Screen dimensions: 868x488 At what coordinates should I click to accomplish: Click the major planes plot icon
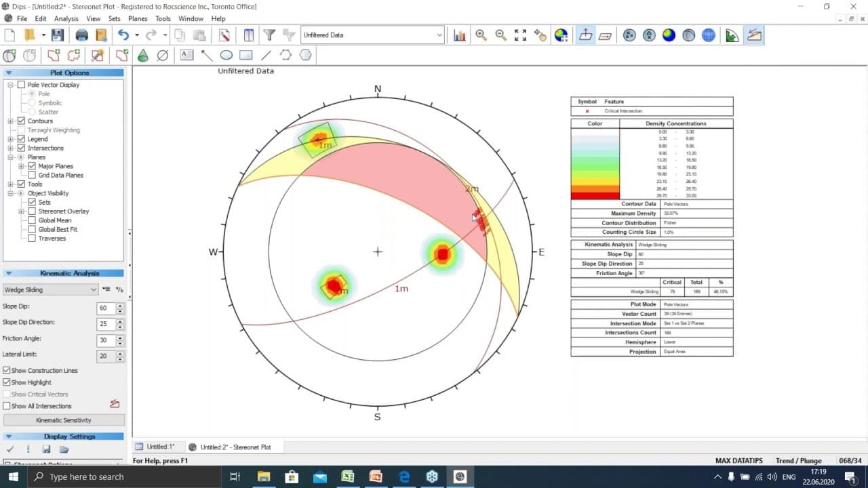click(x=689, y=35)
